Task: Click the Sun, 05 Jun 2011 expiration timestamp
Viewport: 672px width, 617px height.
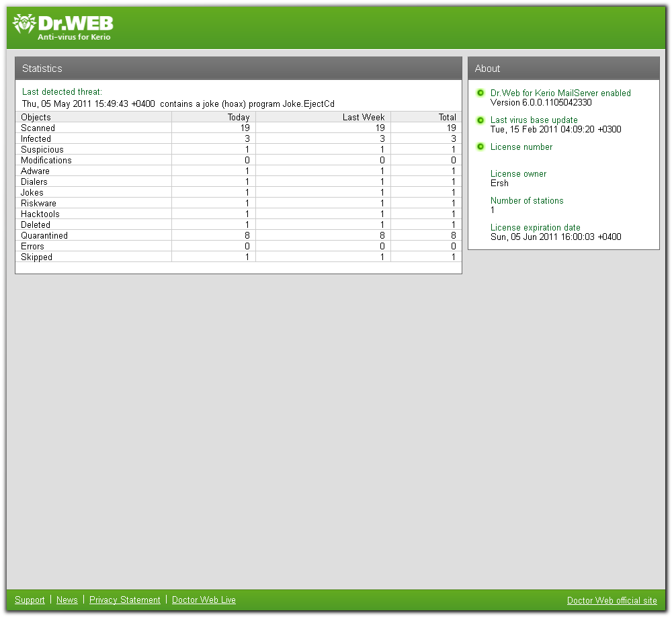Action: pyautogui.click(x=556, y=237)
